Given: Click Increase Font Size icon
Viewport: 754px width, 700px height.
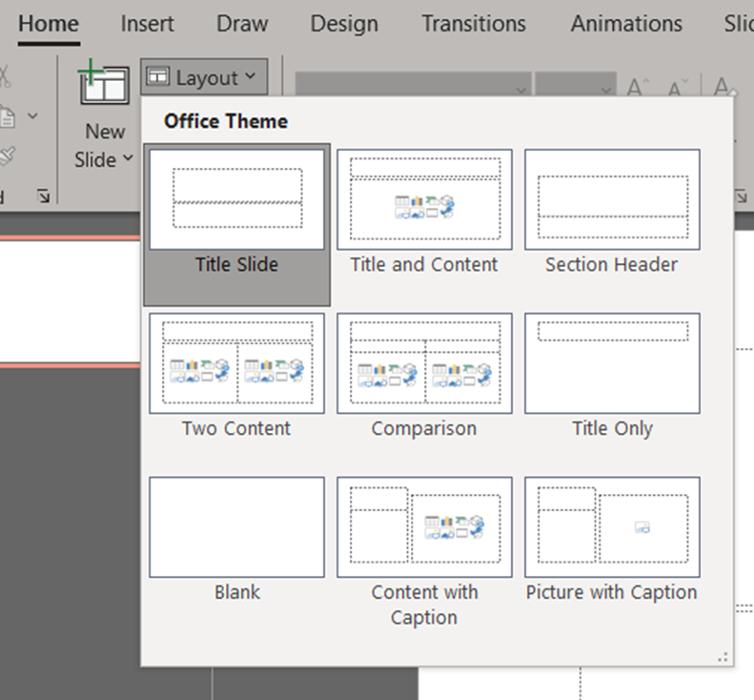Looking at the screenshot, I should tap(639, 87).
